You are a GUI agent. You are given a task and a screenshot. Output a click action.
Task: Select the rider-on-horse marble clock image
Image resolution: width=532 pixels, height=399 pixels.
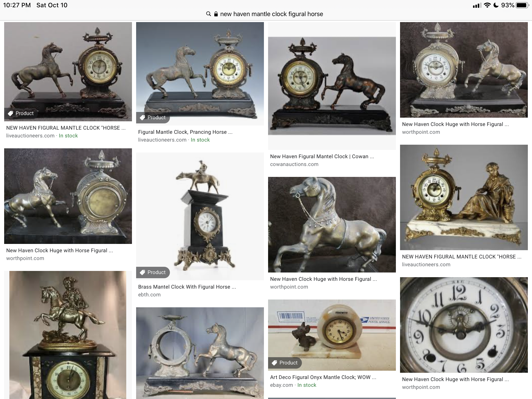point(68,335)
